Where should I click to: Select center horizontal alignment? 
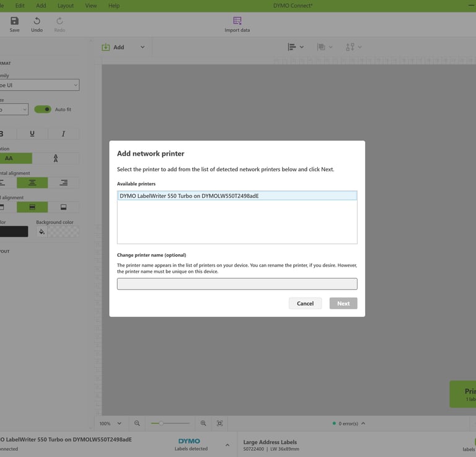32,182
